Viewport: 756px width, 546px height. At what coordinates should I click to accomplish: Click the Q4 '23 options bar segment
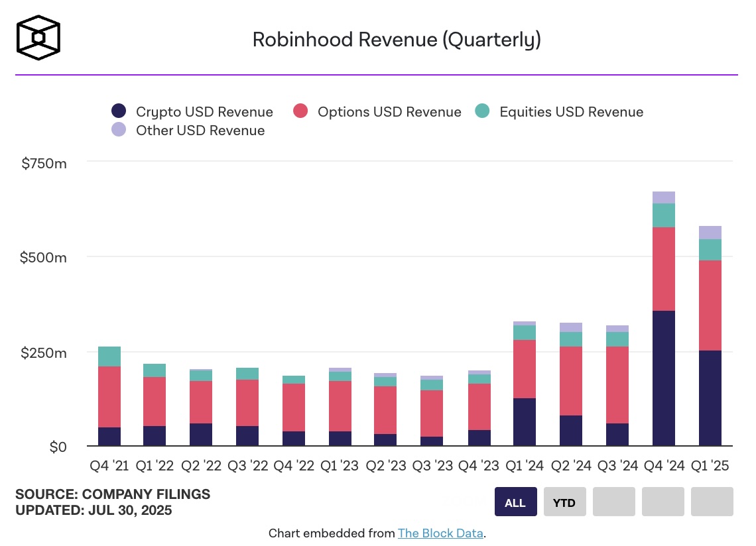pos(479,408)
